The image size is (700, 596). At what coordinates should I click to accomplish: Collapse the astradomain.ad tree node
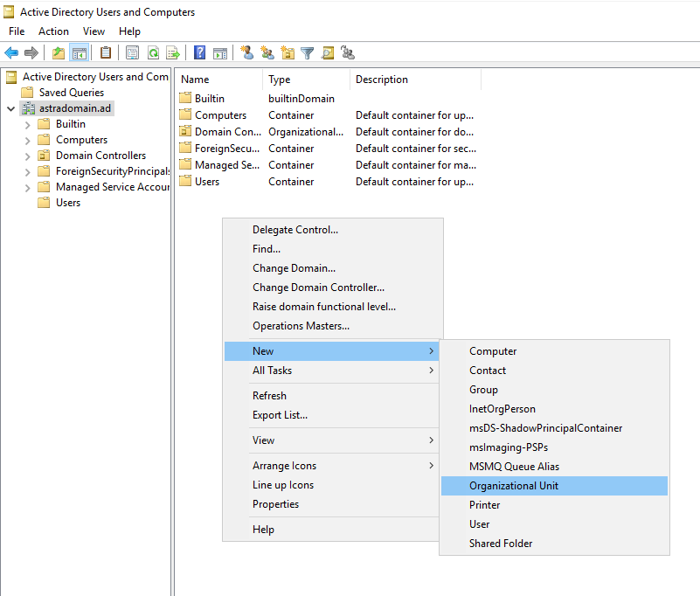tap(11, 108)
